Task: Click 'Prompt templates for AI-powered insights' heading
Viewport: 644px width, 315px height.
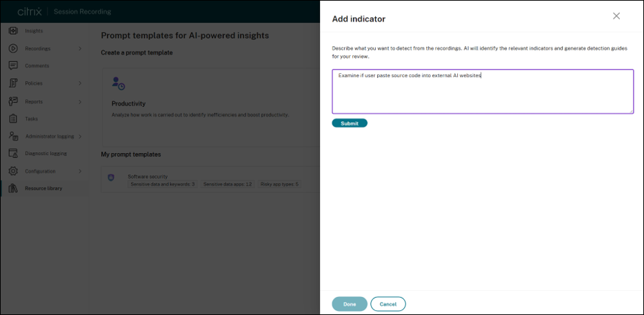Action: (185, 36)
